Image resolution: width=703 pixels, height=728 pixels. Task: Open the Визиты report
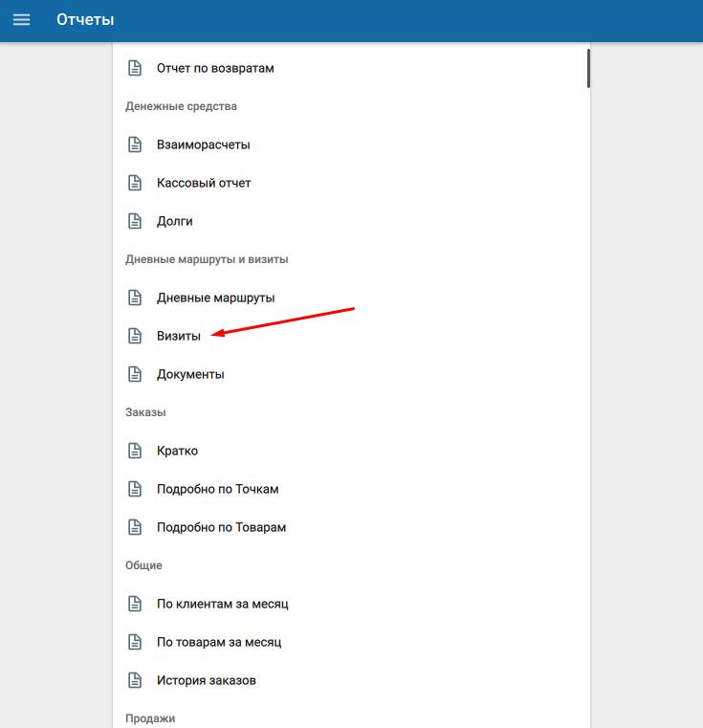(x=179, y=336)
